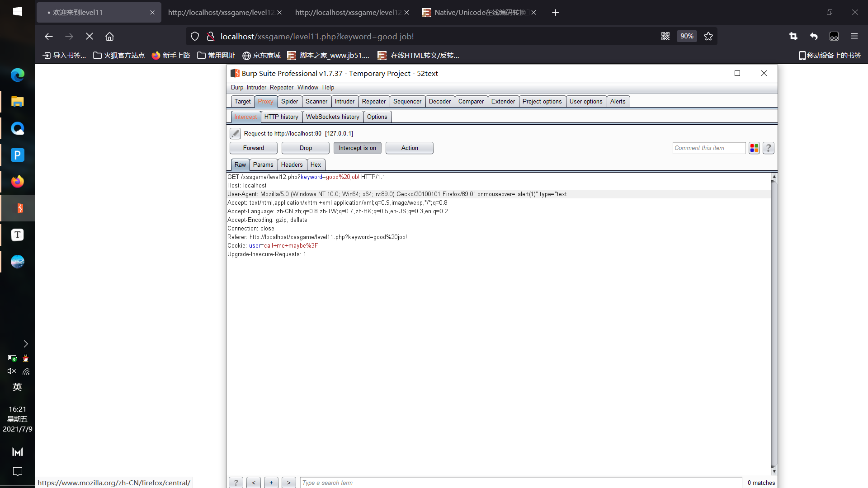Drop the intercepted request
This screenshot has height=488, width=868.
tap(306, 148)
